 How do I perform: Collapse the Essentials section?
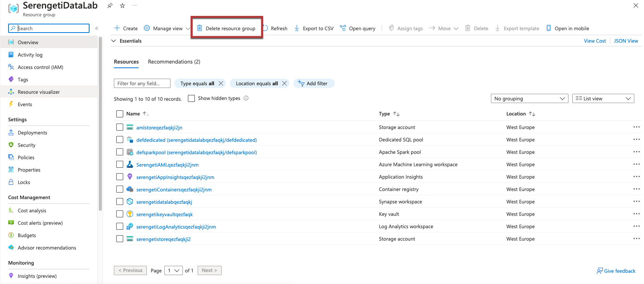[x=114, y=41]
